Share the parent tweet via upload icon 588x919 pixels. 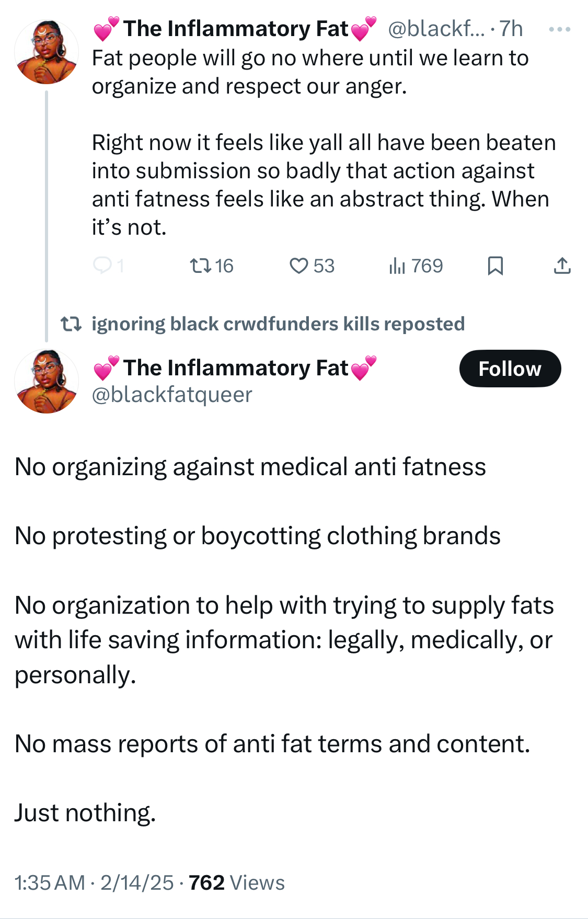point(562,266)
